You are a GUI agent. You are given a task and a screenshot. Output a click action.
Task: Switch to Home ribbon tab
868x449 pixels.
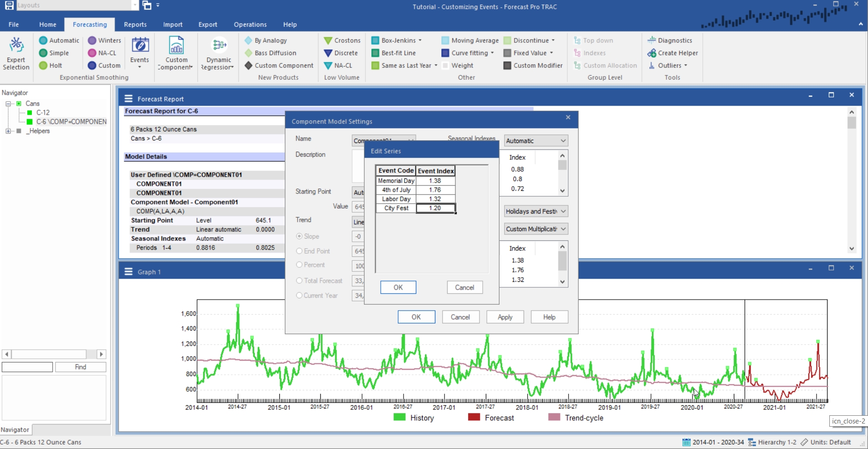[x=48, y=25]
